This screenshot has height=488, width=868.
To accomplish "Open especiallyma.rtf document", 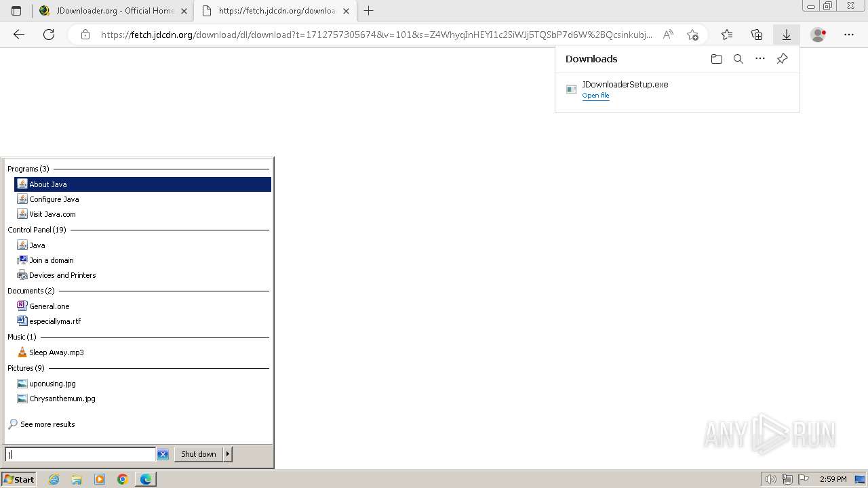I will (x=142, y=321).
